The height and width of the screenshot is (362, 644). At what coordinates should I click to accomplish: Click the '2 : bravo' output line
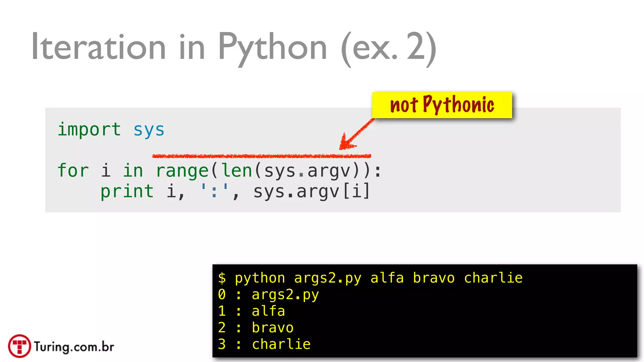point(256,328)
